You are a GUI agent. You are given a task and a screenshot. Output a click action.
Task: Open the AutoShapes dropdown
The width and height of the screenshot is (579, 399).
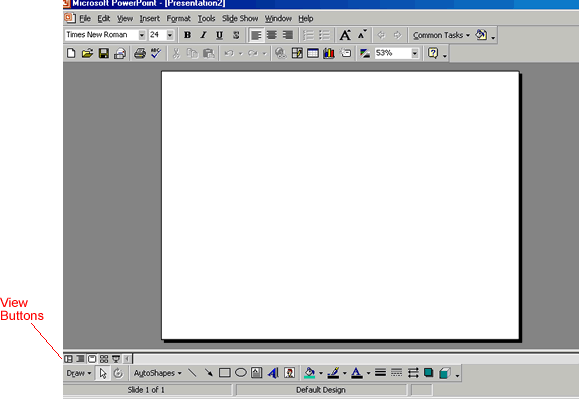click(x=158, y=373)
